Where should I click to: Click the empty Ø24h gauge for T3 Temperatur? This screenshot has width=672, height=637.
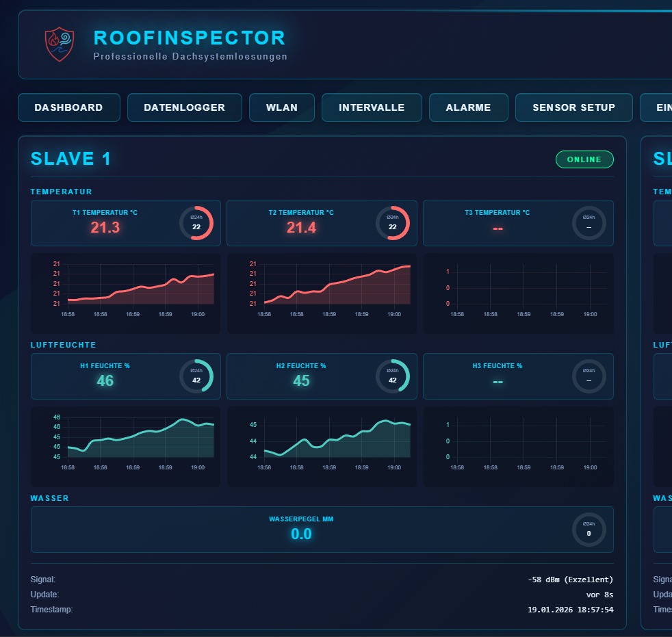pos(589,223)
